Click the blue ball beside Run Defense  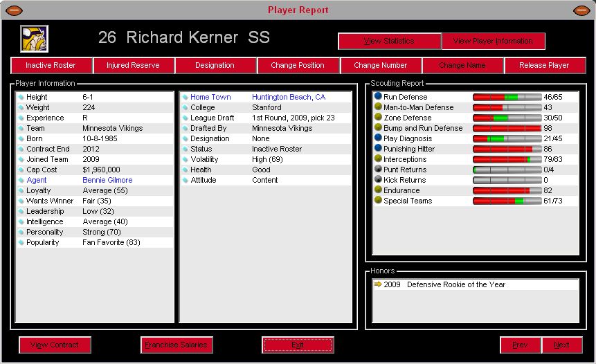pyautogui.click(x=378, y=97)
